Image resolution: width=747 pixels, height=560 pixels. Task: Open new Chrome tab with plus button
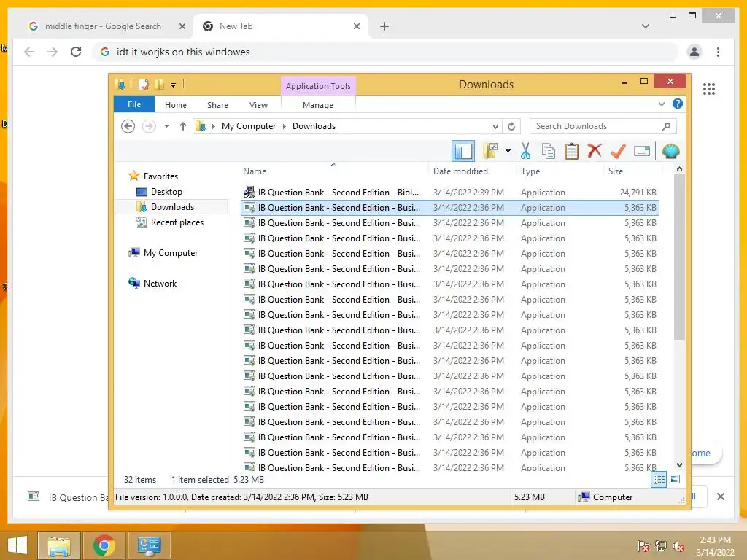pos(384,26)
